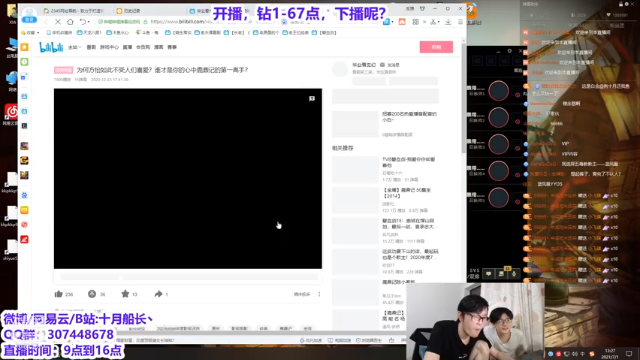Click the bilibili logo
The width and height of the screenshot is (640, 360).
coord(51,47)
